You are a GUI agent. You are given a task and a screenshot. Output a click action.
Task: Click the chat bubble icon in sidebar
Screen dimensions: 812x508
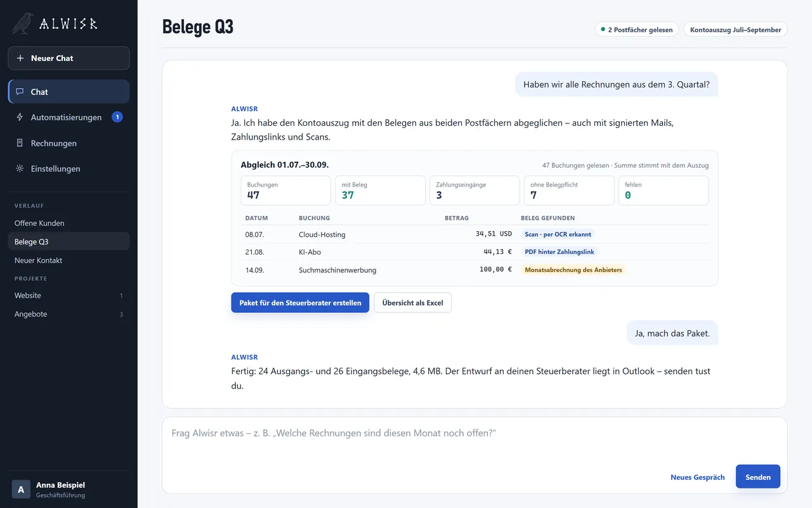point(20,91)
